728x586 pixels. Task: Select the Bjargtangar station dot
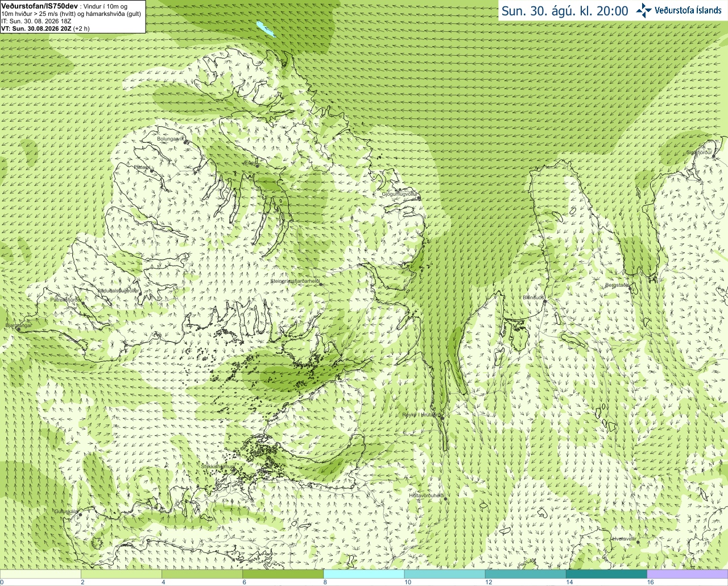18,329
